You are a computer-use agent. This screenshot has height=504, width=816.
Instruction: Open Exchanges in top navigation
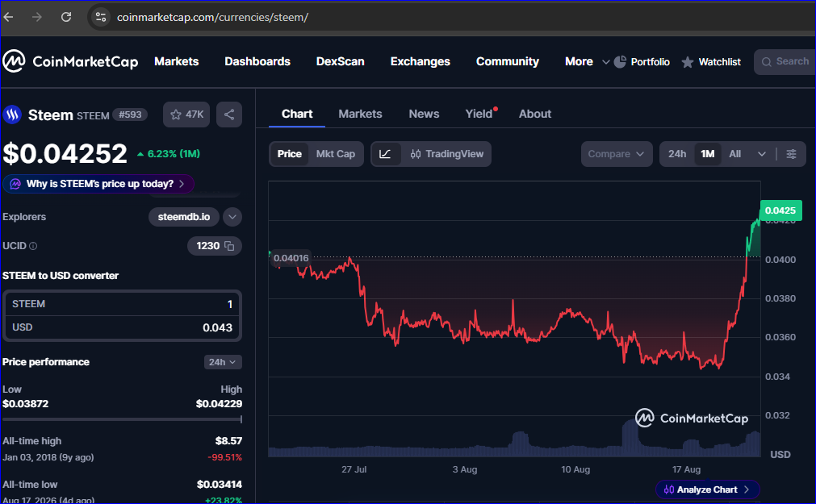(420, 61)
